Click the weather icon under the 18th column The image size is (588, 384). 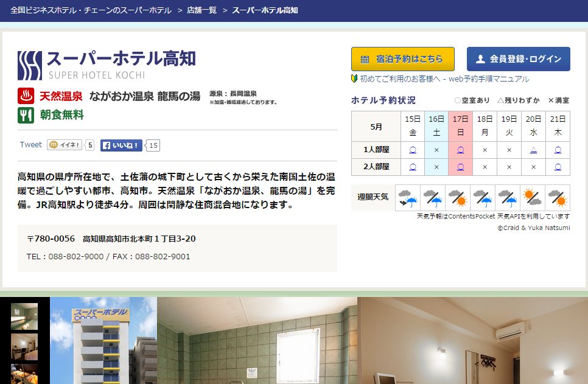(483, 198)
